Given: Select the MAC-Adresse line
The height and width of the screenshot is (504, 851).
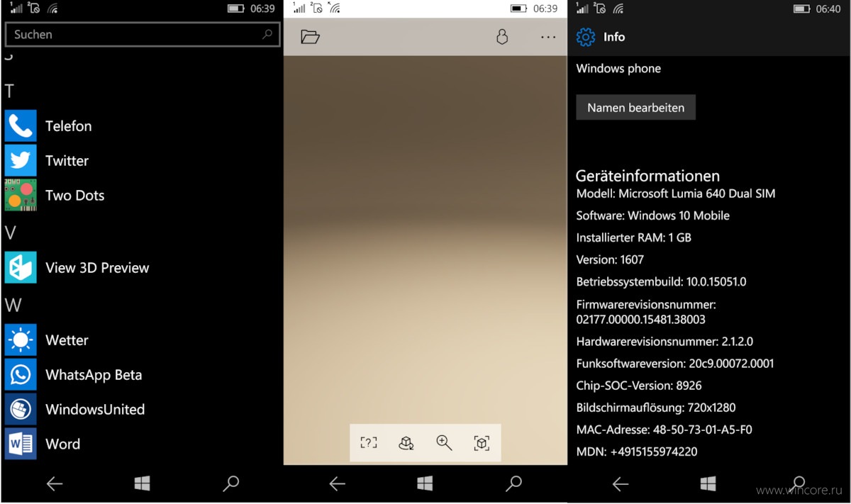Looking at the screenshot, I should (664, 430).
